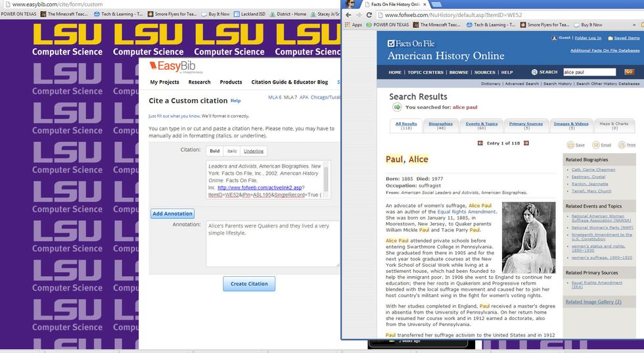Toggle Bold formatting for citation

[214, 151]
